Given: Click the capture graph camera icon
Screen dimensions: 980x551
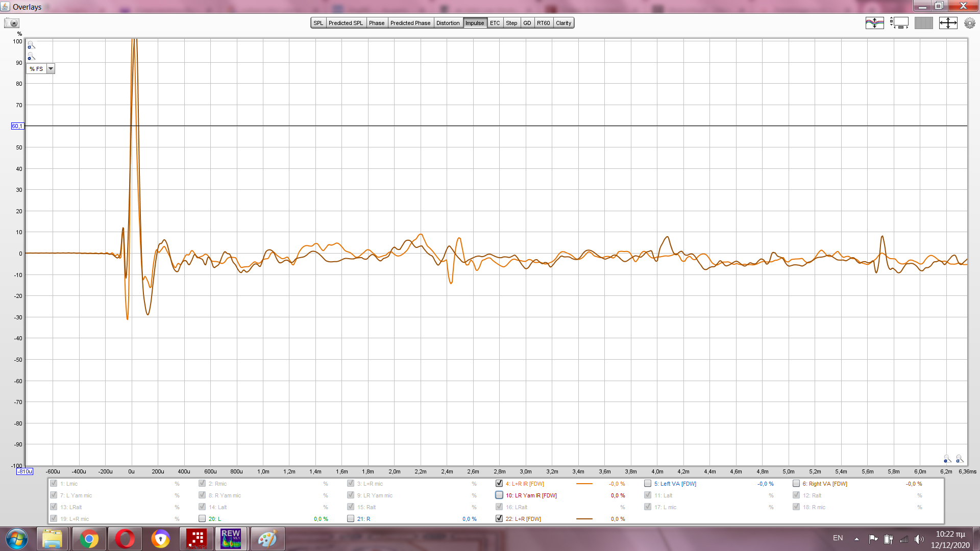Looking at the screenshot, I should pyautogui.click(x=11, y=23).
